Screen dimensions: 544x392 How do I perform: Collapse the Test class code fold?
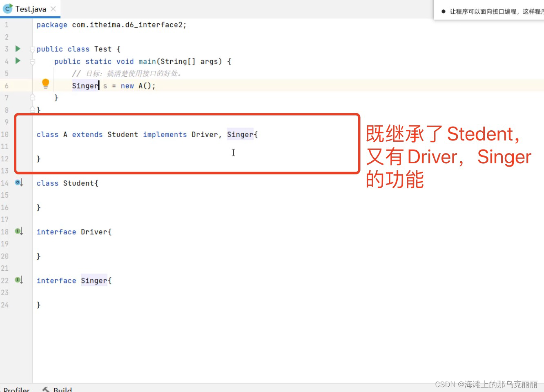(x=32, y=49)
